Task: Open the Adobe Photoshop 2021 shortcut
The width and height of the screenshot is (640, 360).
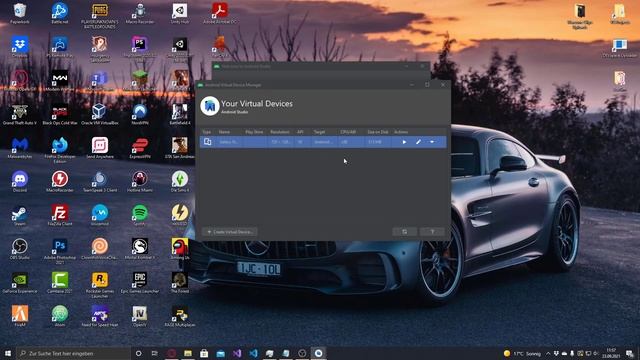Action: pos(60,251)
